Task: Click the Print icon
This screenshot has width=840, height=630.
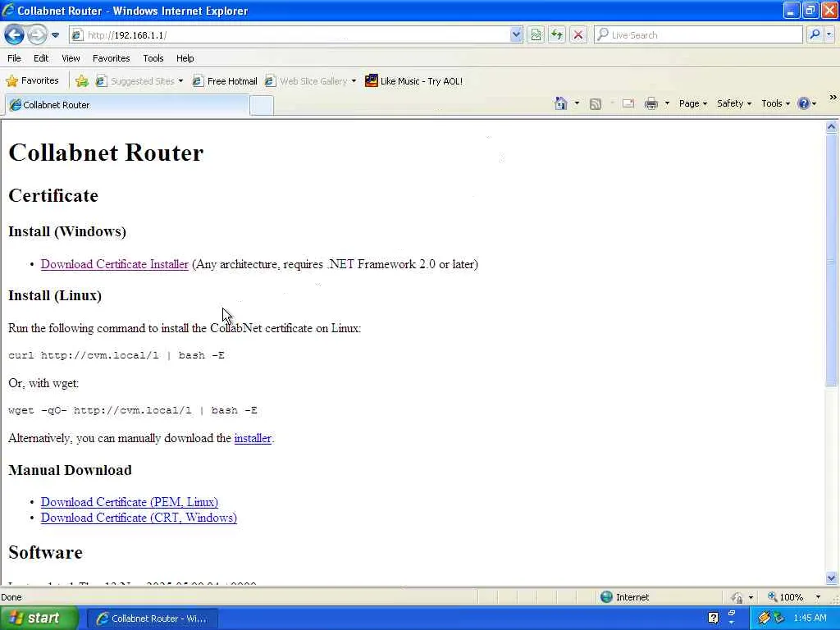Action: [x=651, y=103]
